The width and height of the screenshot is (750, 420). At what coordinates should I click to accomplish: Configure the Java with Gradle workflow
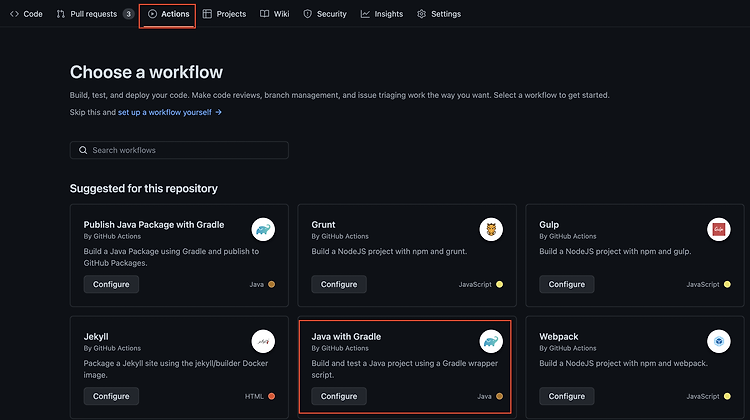point(339,396)
